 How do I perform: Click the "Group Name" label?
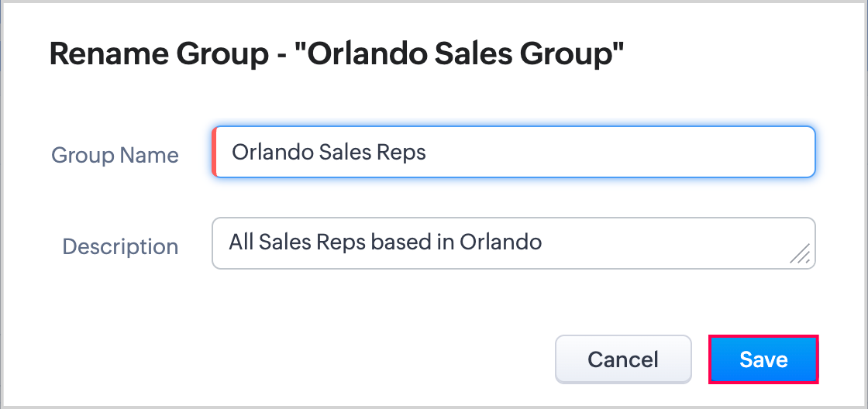tap(115, 155)
